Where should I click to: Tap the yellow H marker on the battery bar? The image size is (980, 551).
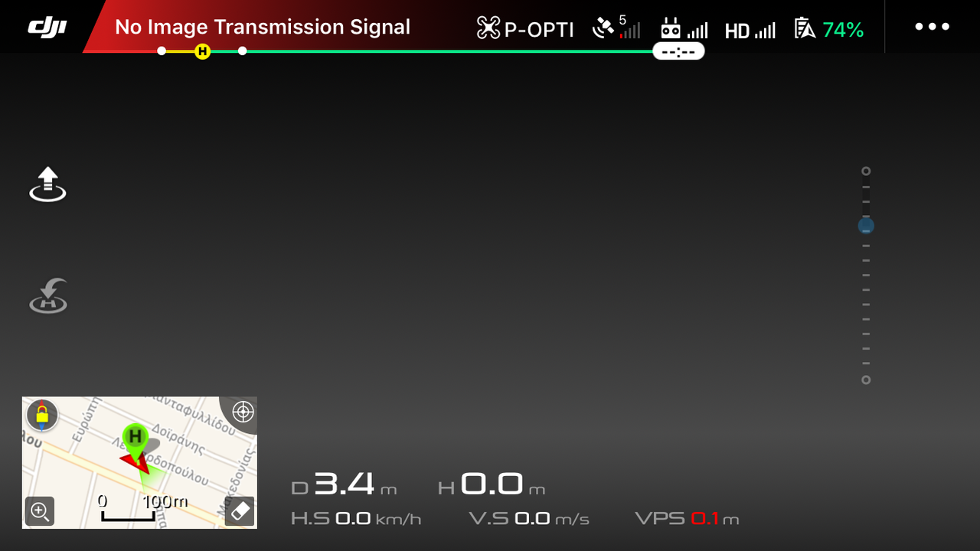(x=202, y=51)
